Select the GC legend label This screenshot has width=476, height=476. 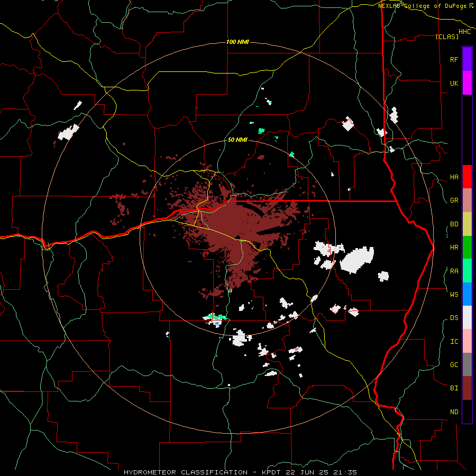point(454,364)
